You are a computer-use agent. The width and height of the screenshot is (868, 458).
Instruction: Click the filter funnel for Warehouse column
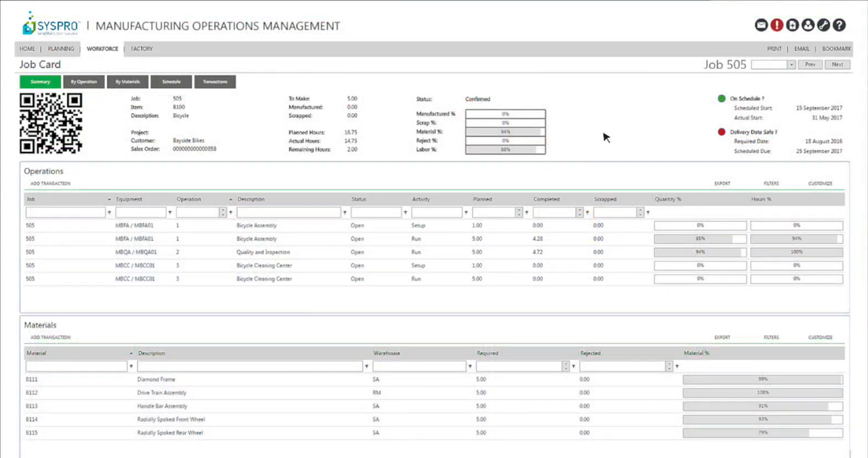[x=470, y=367]
